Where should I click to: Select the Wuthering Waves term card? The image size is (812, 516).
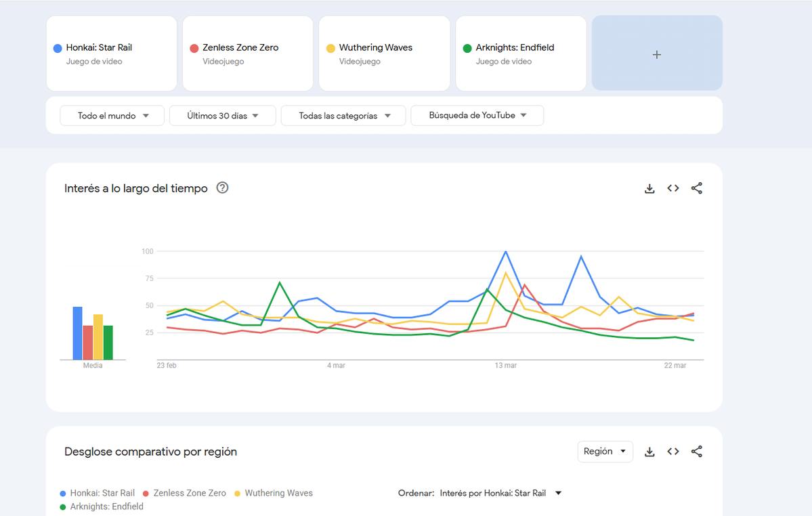pyautogui.click(x=384, y=53)
